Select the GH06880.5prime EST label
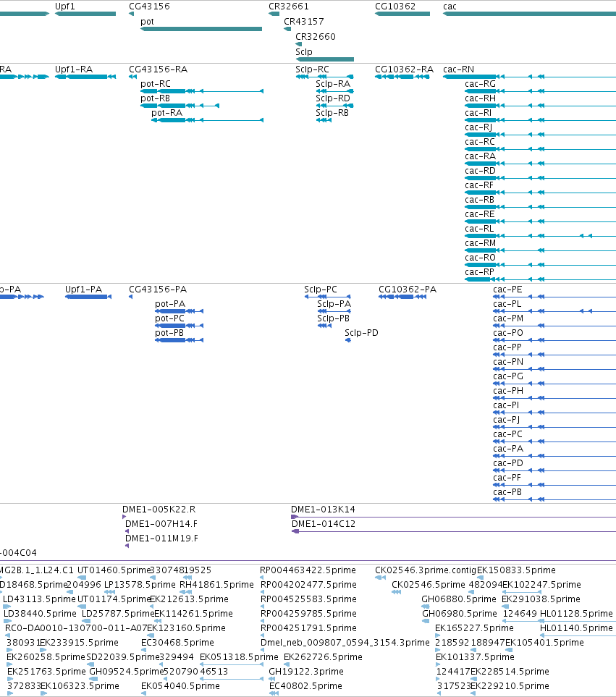This screenshot has width=616, height=697. (459, 599)
